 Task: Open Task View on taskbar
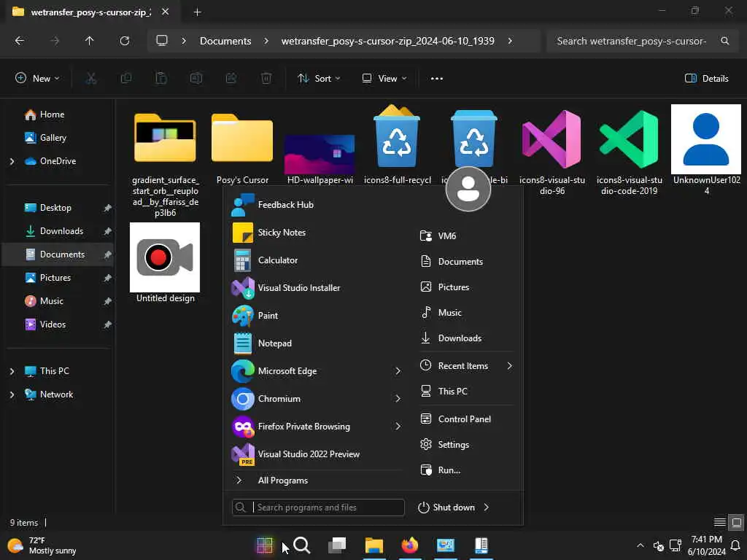coord(337,545)
